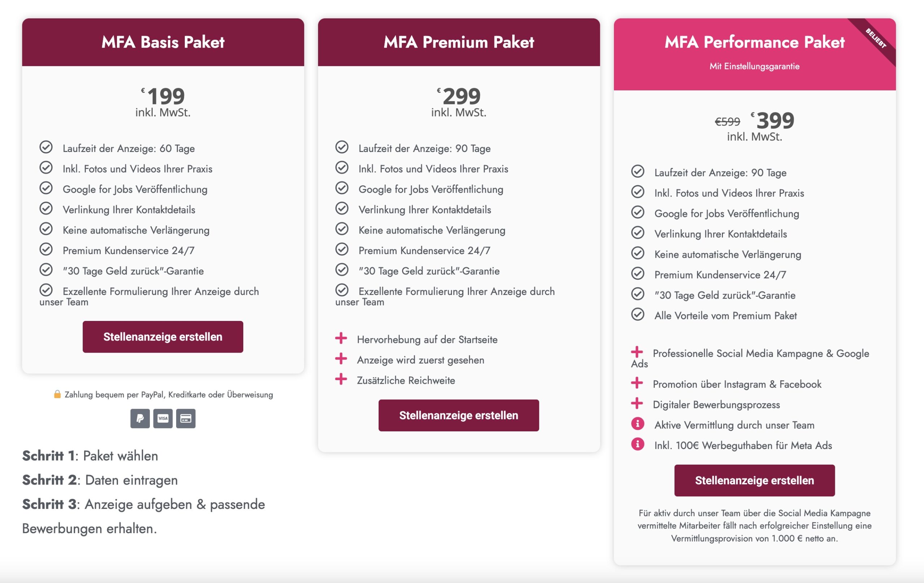This screenshot has height=583, width=924.
Task: Click the credit card payment icon
Action: 186,418
